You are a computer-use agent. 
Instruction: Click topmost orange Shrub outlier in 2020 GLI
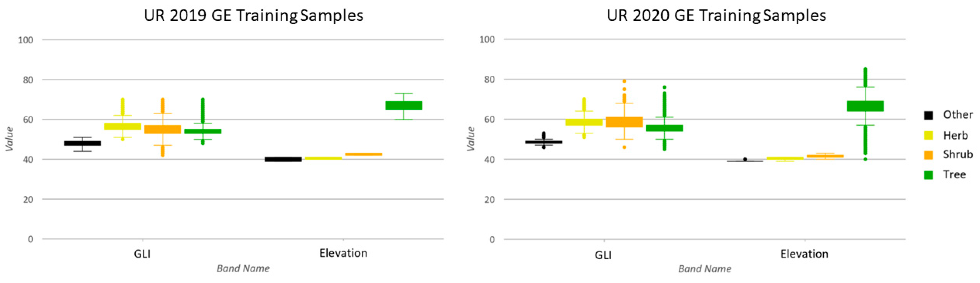(x=624, y=81)
